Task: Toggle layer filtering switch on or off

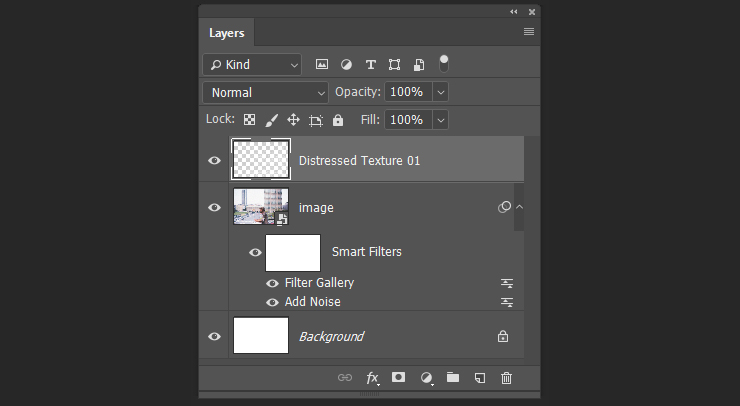Action: [444, 64]
